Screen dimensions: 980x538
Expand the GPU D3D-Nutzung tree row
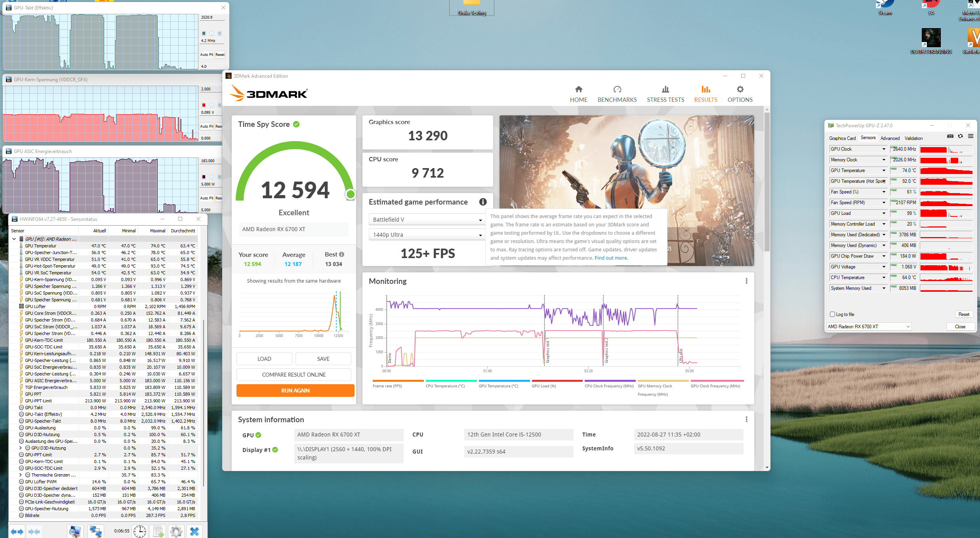(x=21, y=448)
